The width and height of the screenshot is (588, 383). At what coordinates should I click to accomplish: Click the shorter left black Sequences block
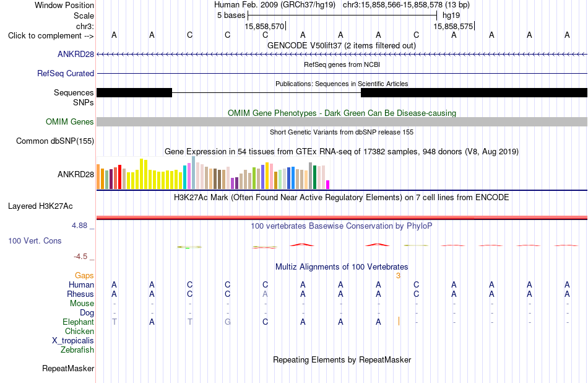pyautogui.click(x=134, y=92)
